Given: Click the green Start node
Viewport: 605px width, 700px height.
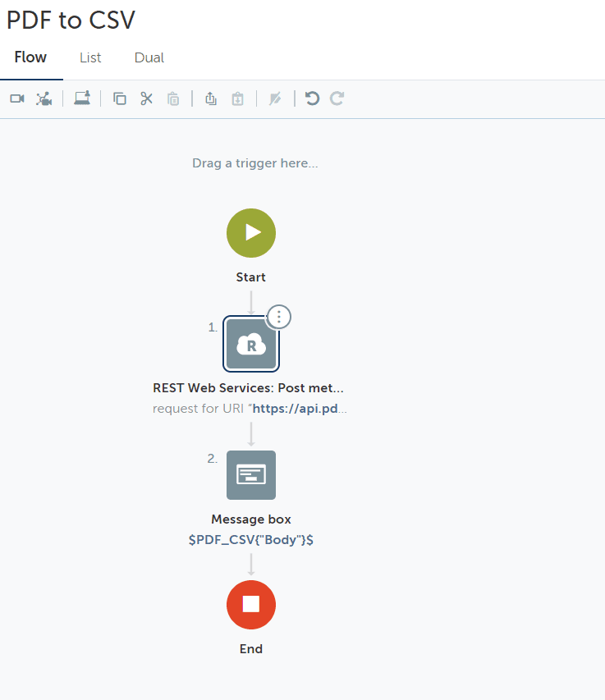Looking at the screenshot, I should pos(251,233).
